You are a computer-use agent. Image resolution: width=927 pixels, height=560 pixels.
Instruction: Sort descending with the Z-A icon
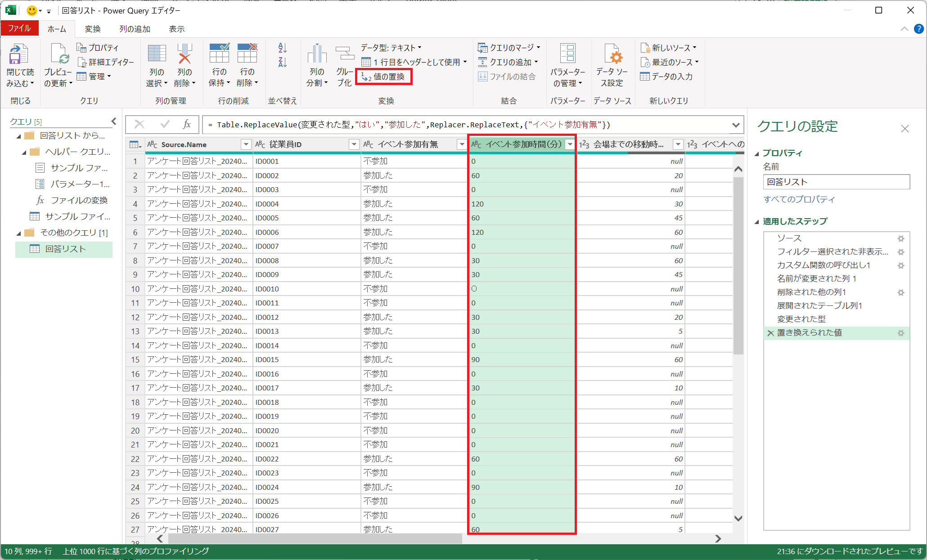[x=283, y=62]
